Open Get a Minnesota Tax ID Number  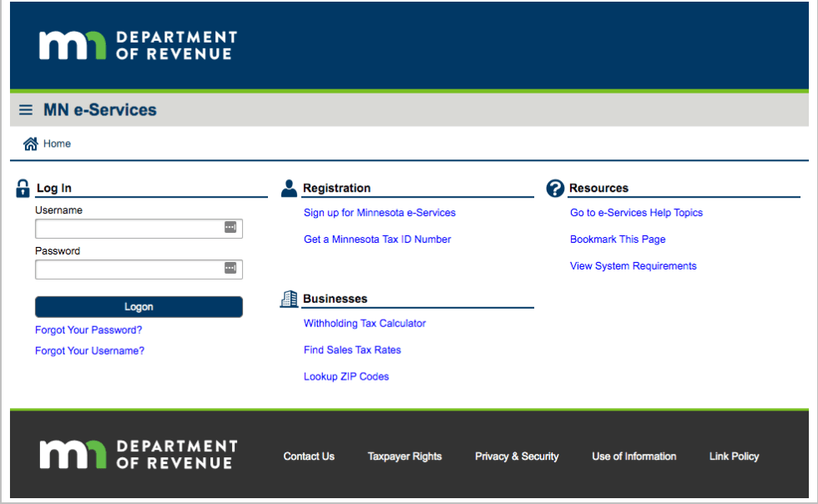[x=377, y=239]
